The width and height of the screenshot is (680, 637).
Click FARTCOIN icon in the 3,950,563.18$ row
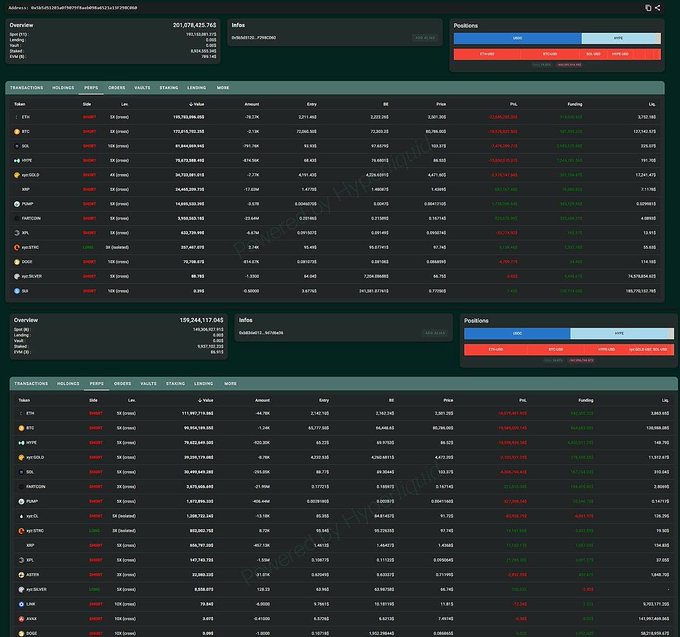pos(17,218)
